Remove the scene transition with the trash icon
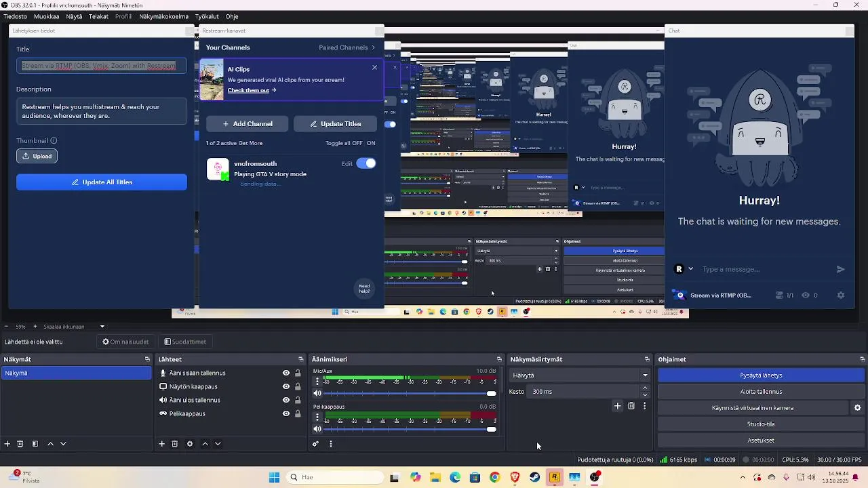Image resolution: width=868 pixels, height=488 pixels. 631,406
